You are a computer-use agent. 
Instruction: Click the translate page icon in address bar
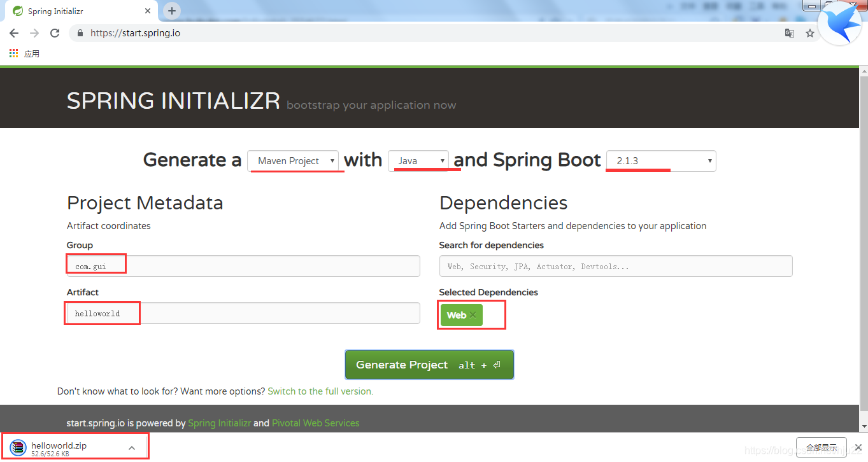point(790,33)
